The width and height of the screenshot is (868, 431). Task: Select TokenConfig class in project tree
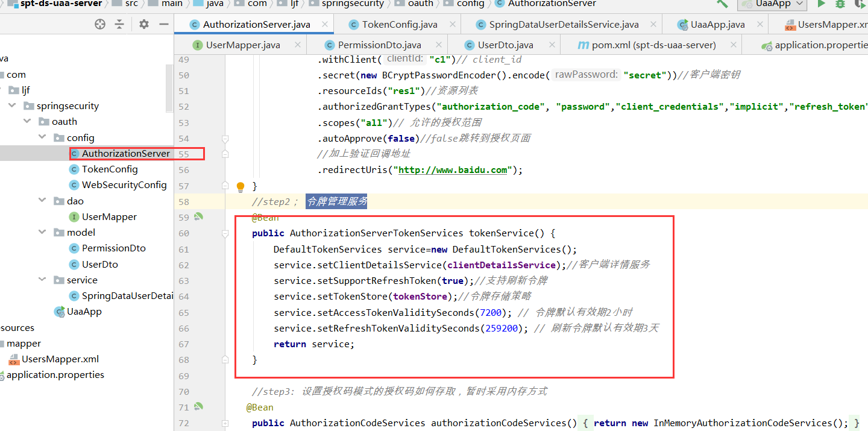click(104, 169)
